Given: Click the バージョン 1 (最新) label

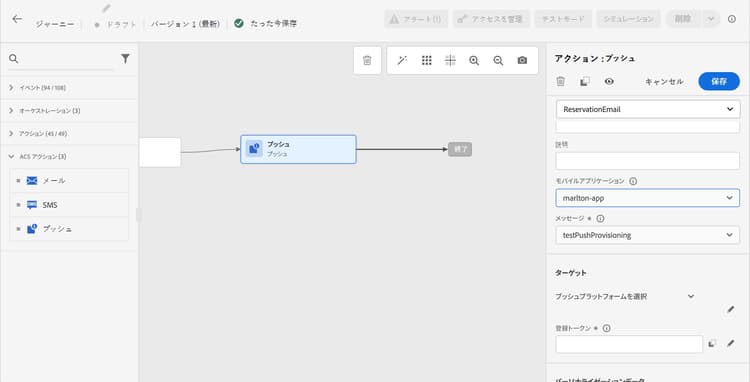Looking at the screenshot, I should (x=185, y=23).
